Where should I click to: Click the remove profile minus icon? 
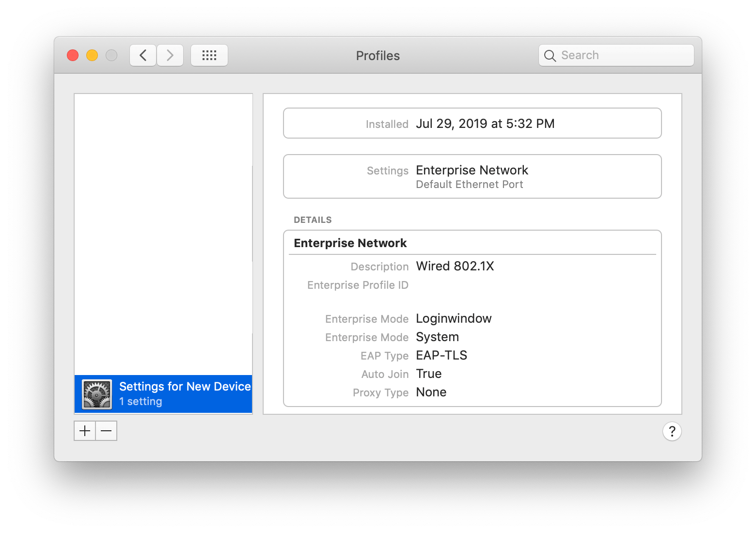pos(106,431)
